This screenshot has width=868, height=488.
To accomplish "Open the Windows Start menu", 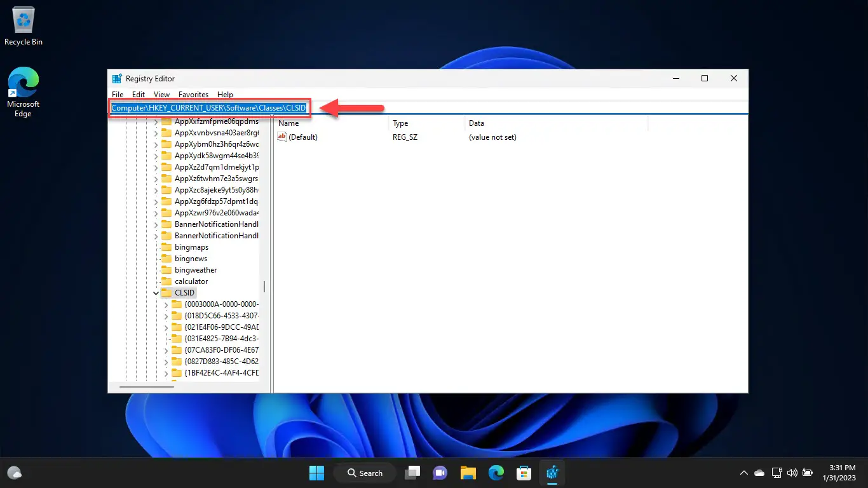I will tap(316, 473).
